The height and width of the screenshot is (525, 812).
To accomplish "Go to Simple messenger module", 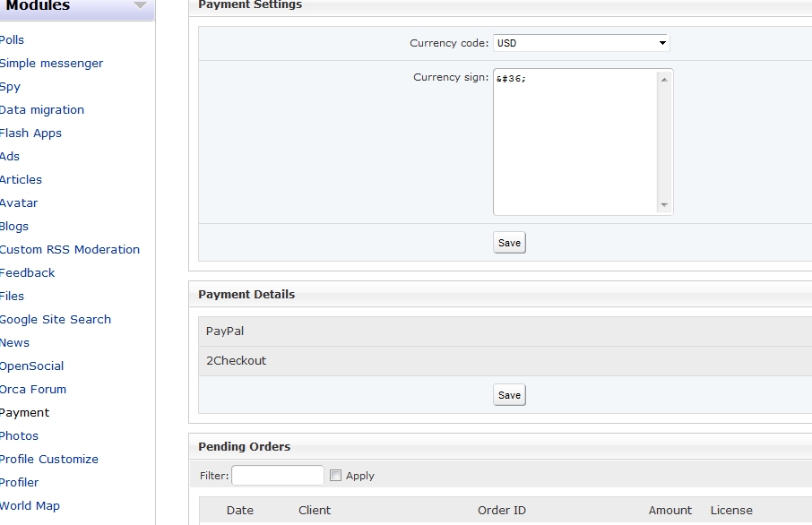I will 51,64.
